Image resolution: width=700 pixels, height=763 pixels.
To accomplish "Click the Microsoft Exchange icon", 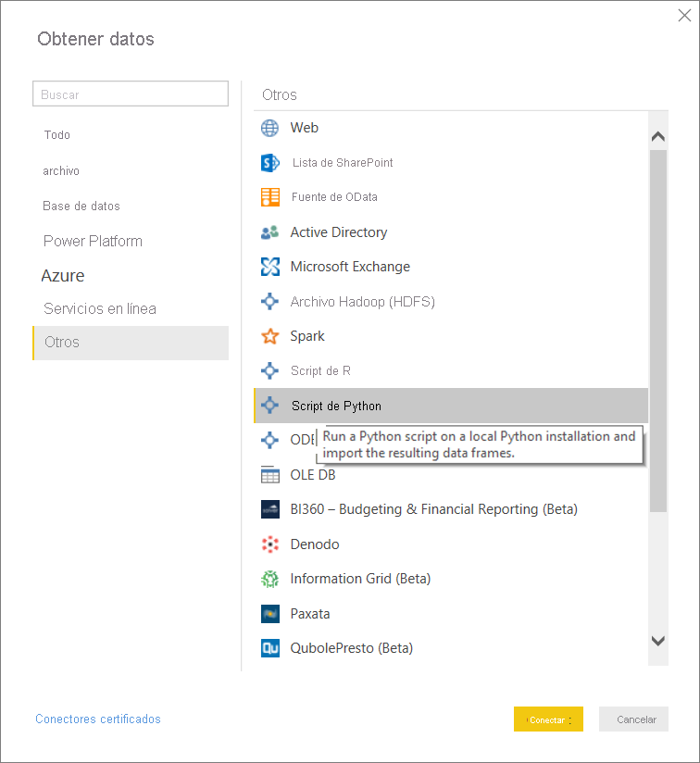I will pos(269,267).
